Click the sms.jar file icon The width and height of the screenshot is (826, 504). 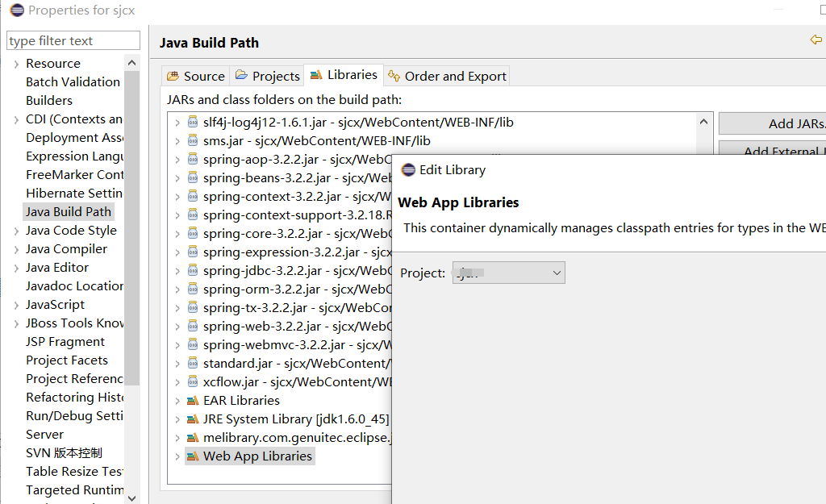[x=193, y=140]
